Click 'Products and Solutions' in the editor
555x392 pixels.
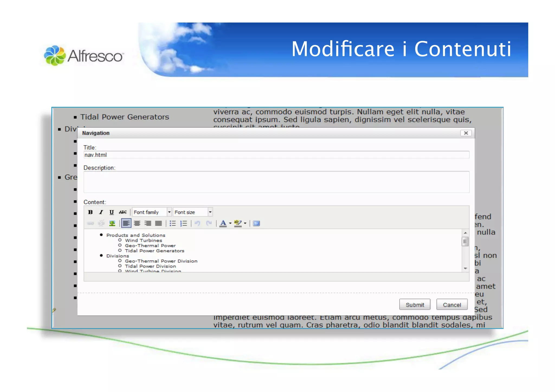[x=135, y=235]
